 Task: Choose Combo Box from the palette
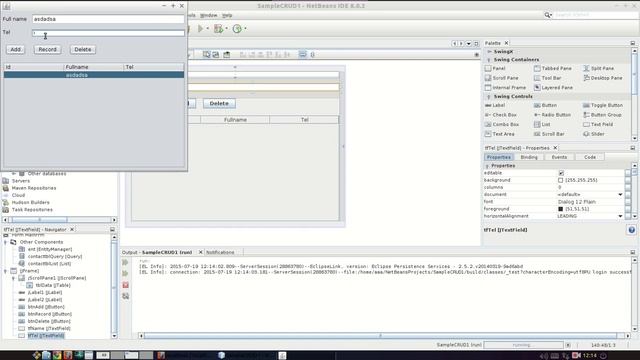tap(502, 124)
